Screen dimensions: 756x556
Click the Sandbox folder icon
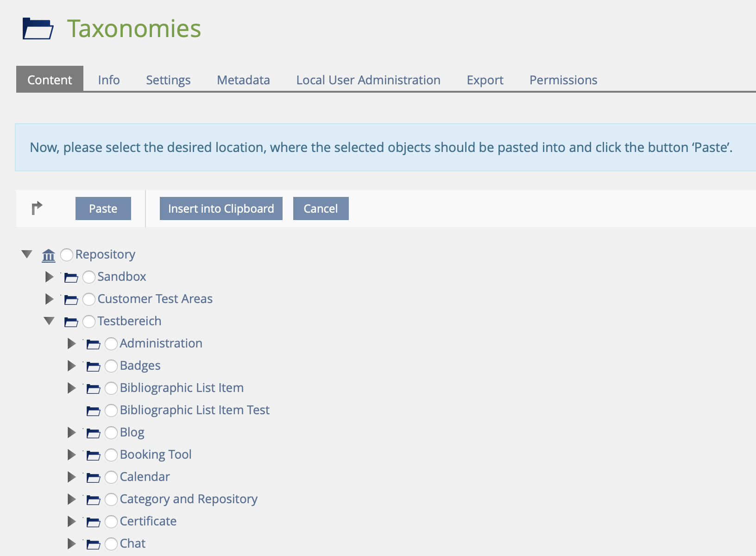71,277
